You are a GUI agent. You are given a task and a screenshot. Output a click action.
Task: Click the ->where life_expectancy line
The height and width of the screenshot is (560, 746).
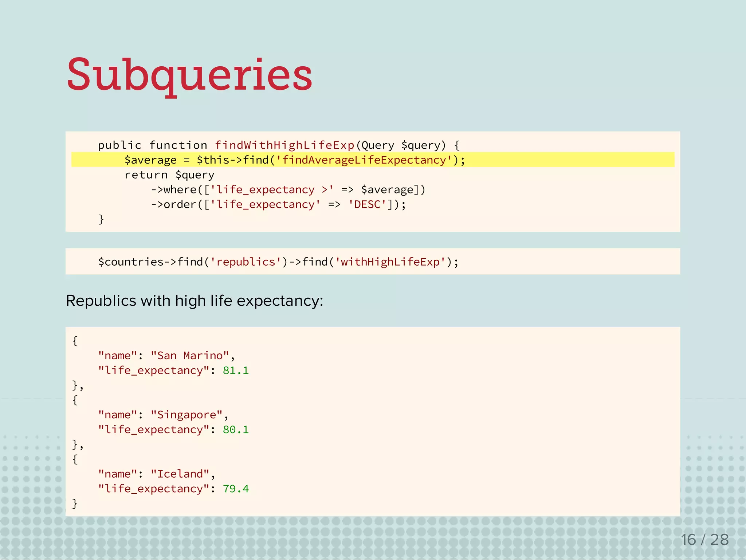coord(288,190)
